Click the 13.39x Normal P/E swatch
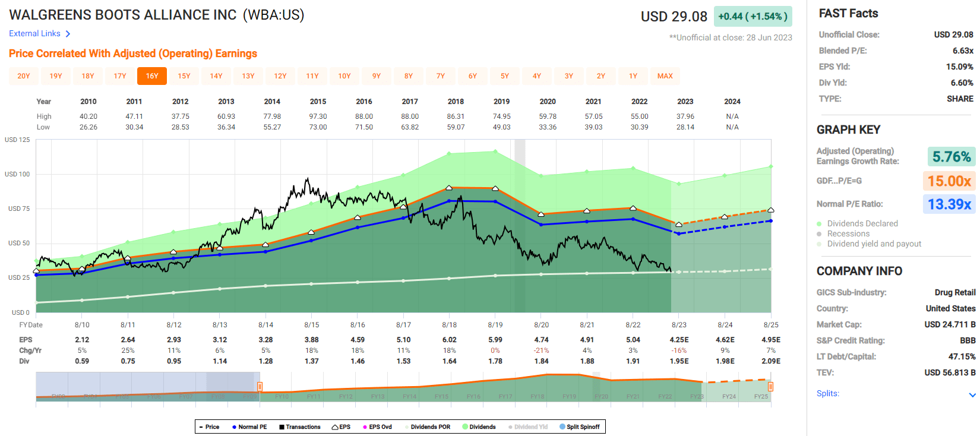 click(949, 204)
